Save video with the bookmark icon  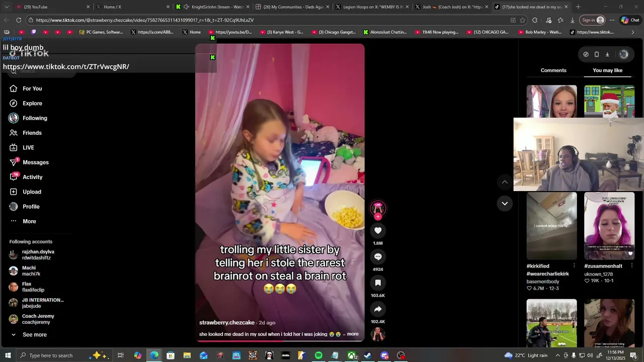coord(378,283)
